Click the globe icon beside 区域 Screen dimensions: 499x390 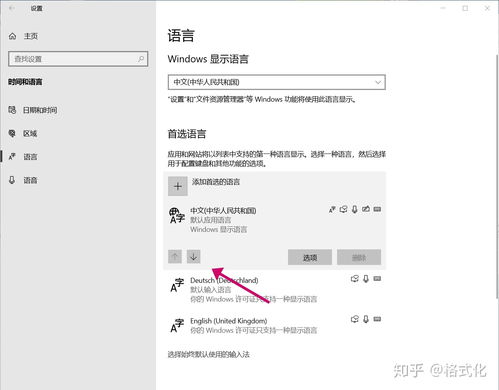(x=12, y=133)
